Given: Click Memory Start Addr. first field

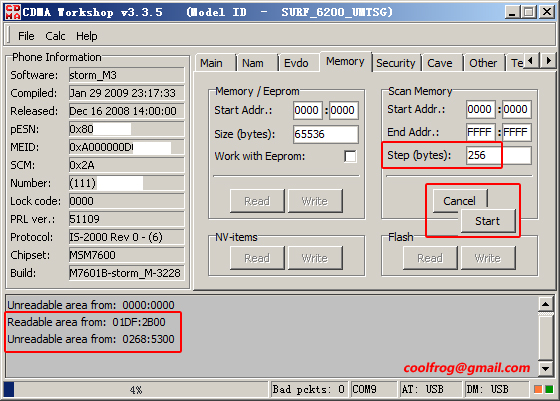Looking at the screenshot, I should coord(308,110).
